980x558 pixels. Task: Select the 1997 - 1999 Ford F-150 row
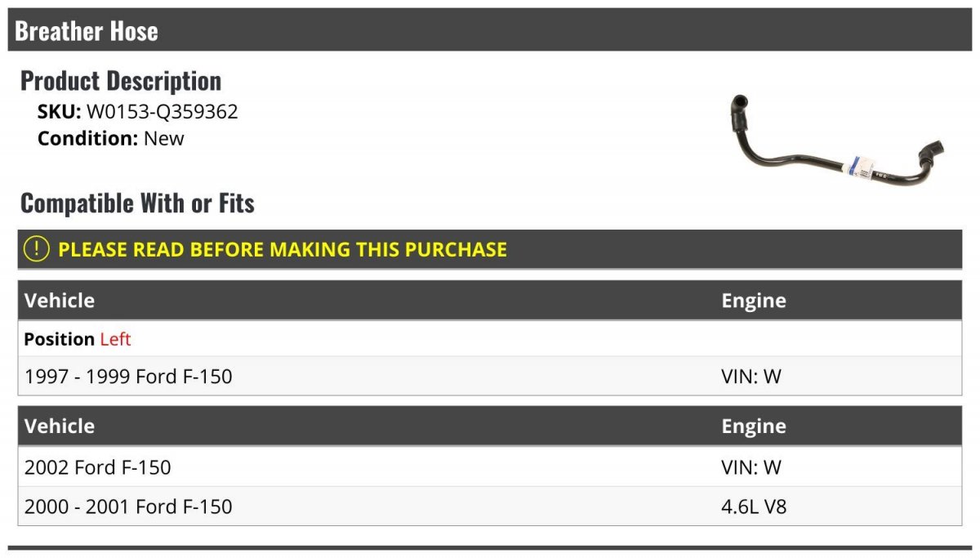point(490,376)
